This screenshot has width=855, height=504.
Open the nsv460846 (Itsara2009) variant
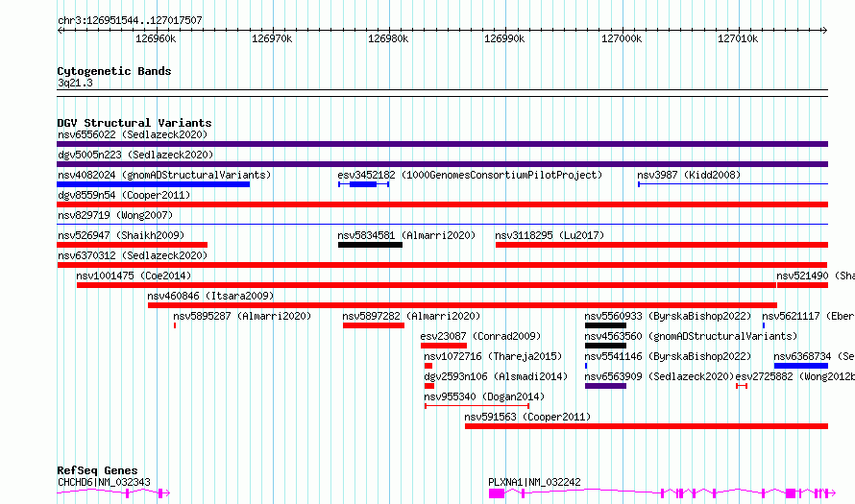(x=210, y=296)
